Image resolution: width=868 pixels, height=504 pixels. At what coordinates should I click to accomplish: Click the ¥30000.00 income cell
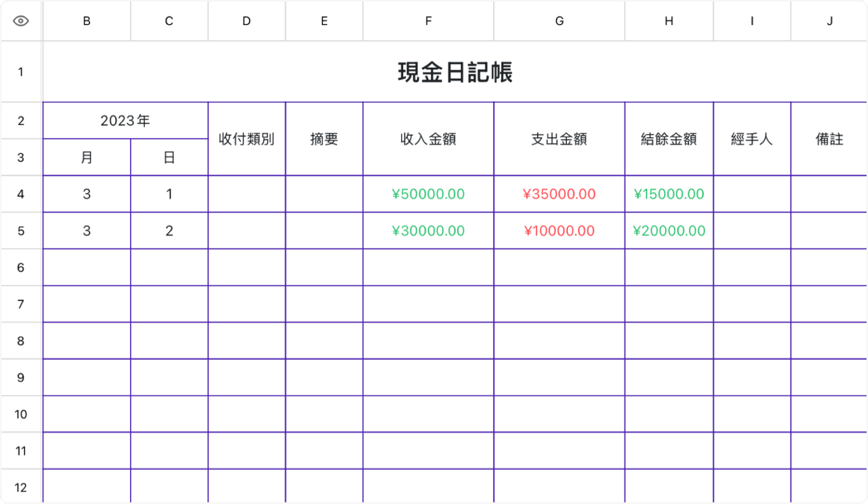[428, 231]
